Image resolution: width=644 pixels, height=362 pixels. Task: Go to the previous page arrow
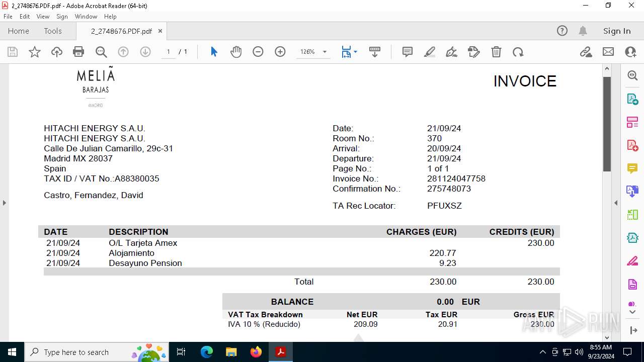(123, 52)
